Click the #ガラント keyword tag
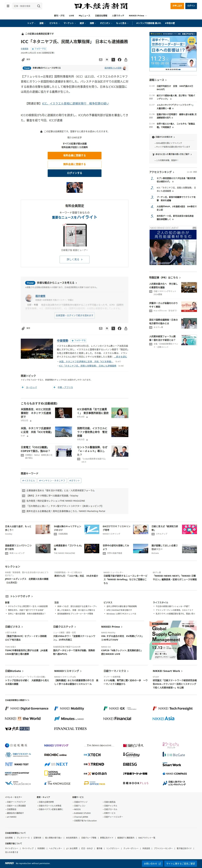The image size is (202, 868). coord(75,481)
